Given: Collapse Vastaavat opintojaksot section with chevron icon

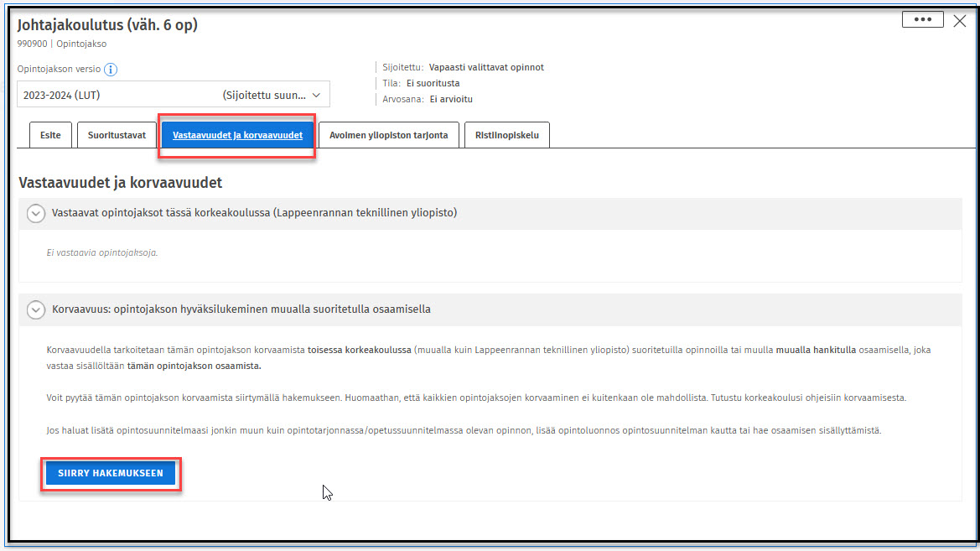Looking at the screenshot, I should pyautogui.click(x=35, y=214).
